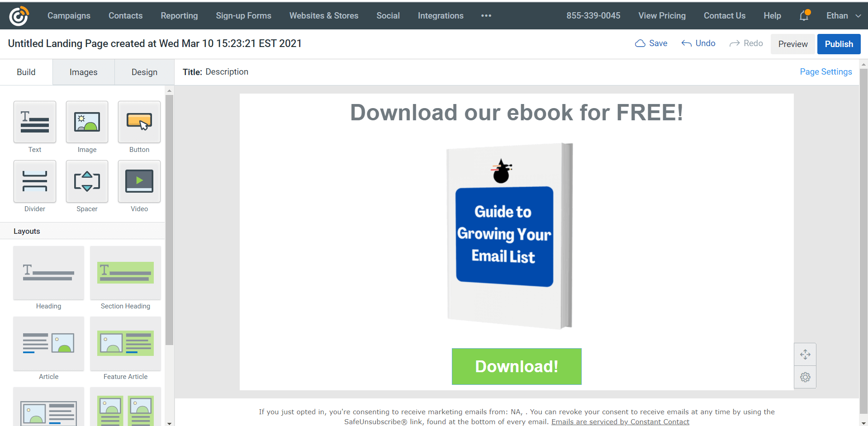
Task: Switch to the Design tab
Action: (144, 72)
